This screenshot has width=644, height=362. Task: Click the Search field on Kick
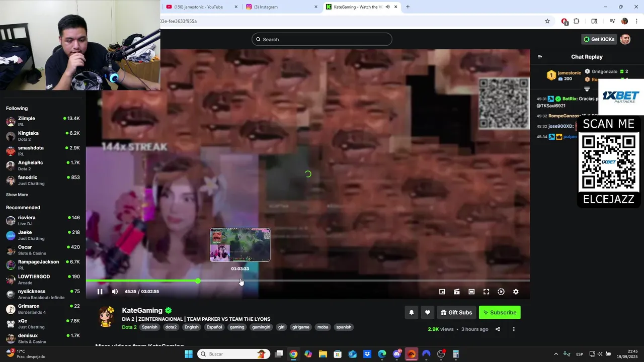pos(322,39)
